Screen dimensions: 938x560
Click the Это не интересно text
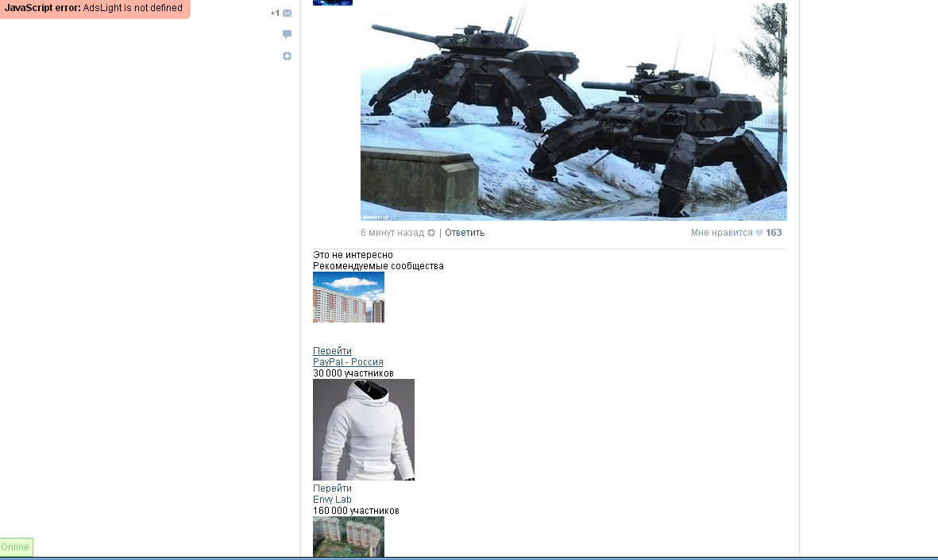(x=353, y=255)
